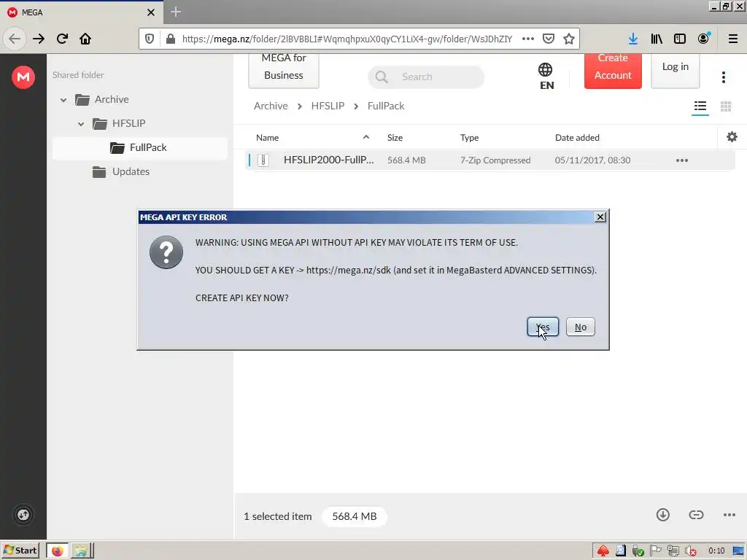Click the flag tray notification icon
747x560 pixels.
[x=656, y=551]
